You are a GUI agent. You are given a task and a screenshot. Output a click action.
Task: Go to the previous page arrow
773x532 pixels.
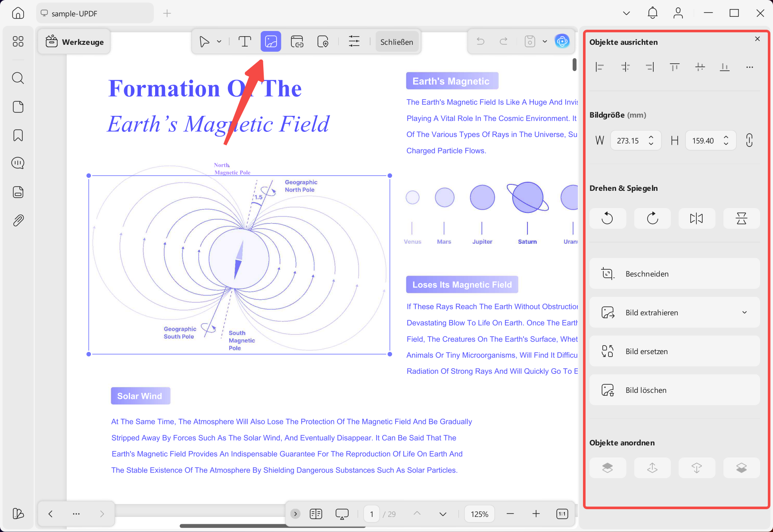tap(417, 514)
